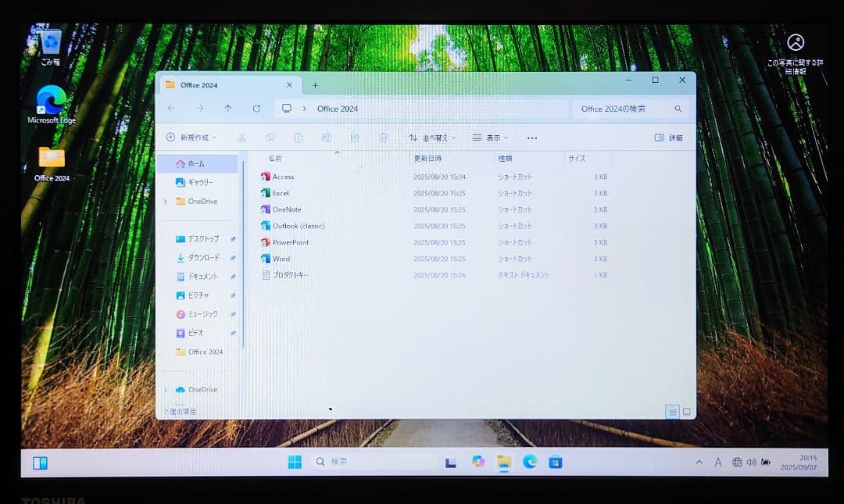
Task: Click the Delete icon in the toolbar
Action: click(x=382, y=138)
